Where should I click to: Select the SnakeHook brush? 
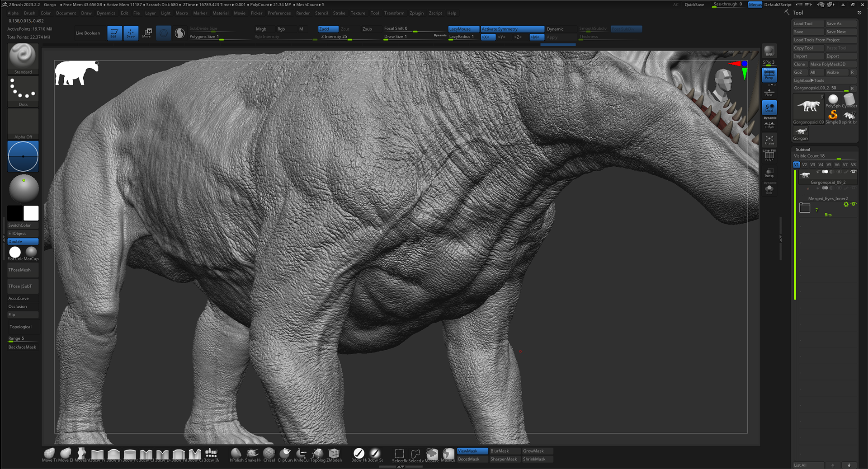(x=253, y=454)
